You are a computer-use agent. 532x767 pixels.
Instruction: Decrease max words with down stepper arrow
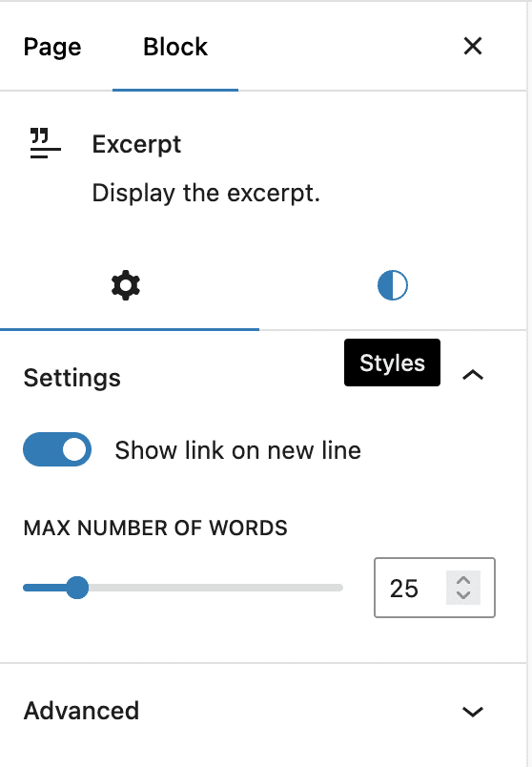click(x=463, y=595)
